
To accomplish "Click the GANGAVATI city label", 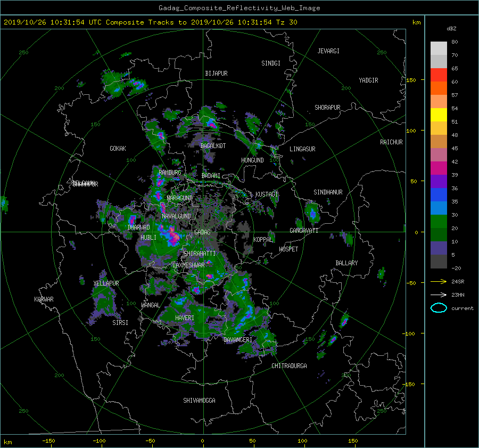I will tap(304, 231).
